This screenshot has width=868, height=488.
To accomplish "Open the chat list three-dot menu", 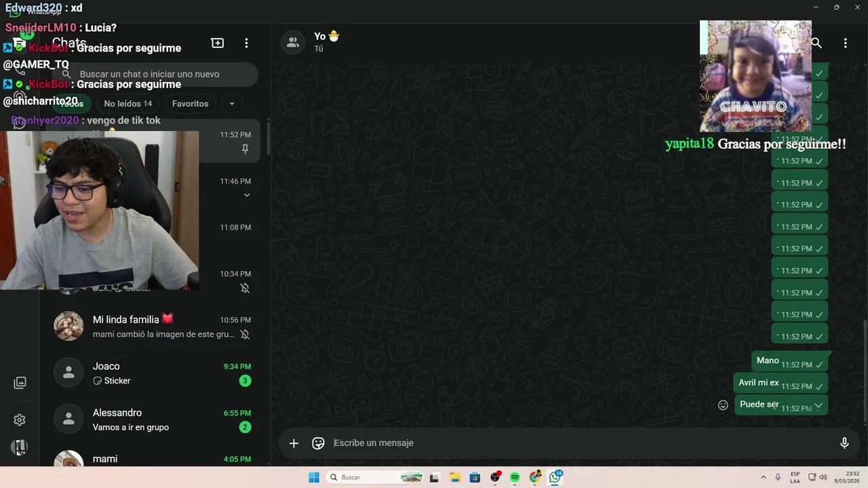I will pos(246,43).
